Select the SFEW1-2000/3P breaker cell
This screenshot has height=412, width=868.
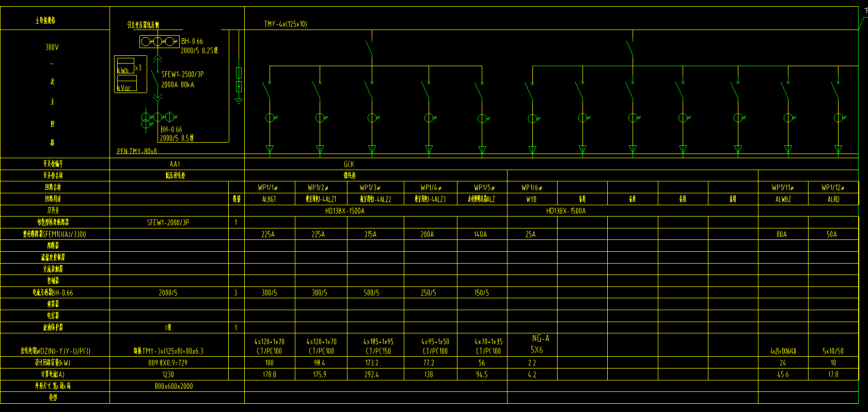pos(168,222)
